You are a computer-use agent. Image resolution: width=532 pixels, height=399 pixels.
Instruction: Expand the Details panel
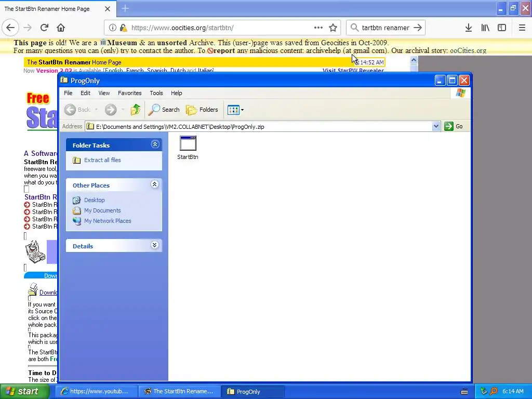click(x=155, y=245)
